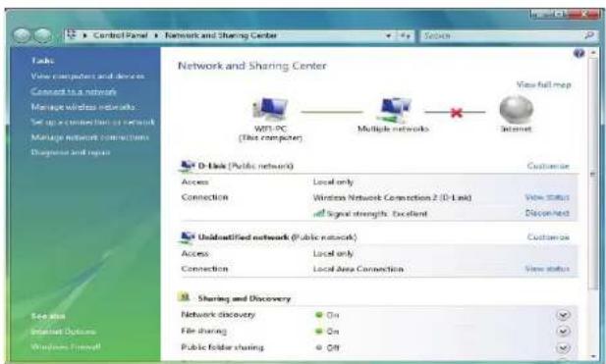The height and width of the screenshot is (364, 606).
Task: Expand the File sharing settings chevron
Action: 563,332
